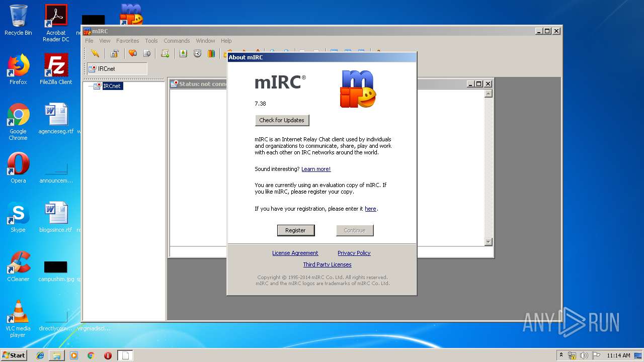The height and width of the screenshot is (362, 644).
Task: Open the Third Party Licenses link
Action: pos(327,264)
